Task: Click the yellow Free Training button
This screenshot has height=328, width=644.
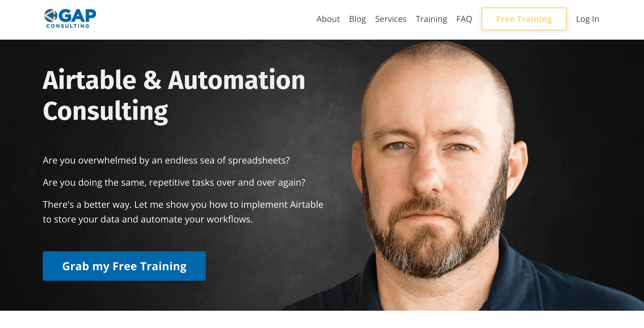Action: click(x=524, y=19)
